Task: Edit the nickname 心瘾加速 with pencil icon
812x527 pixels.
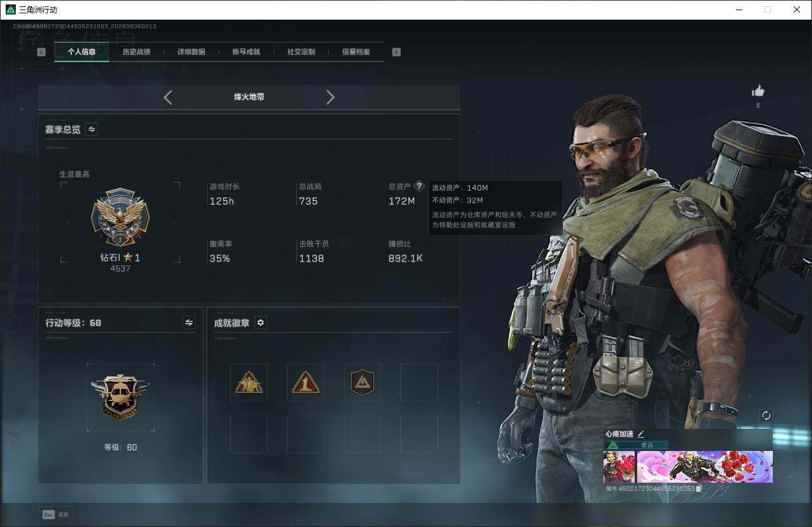Action: point(641,434)
